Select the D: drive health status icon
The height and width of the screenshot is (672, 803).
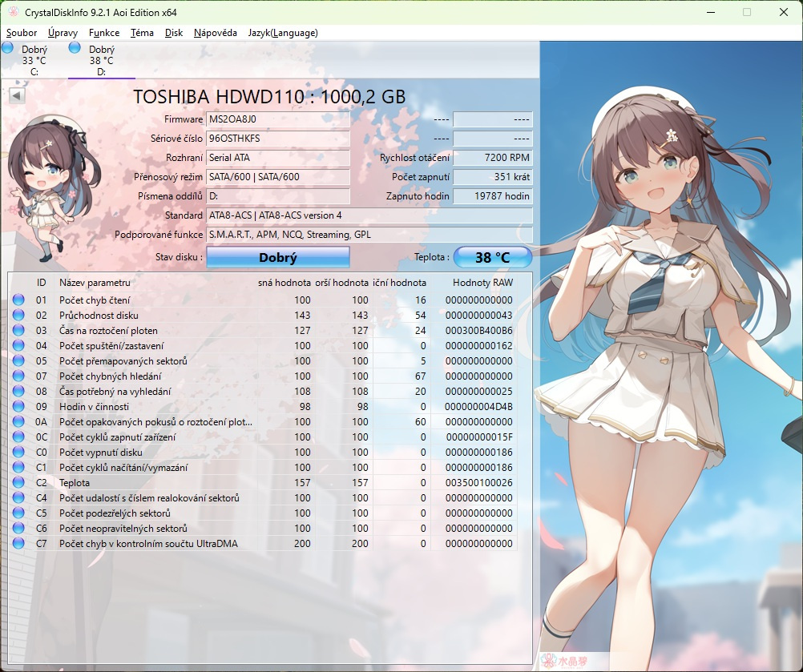(75, 48)
